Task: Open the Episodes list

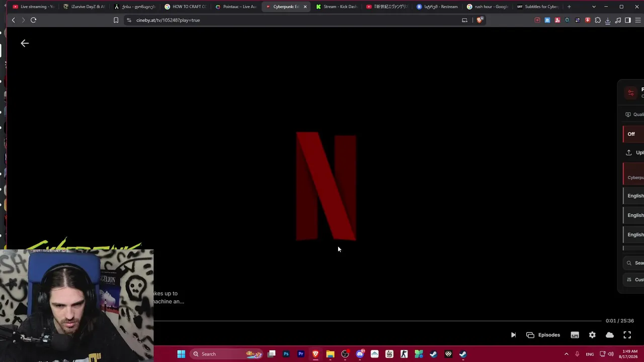Action: (543, 335)
